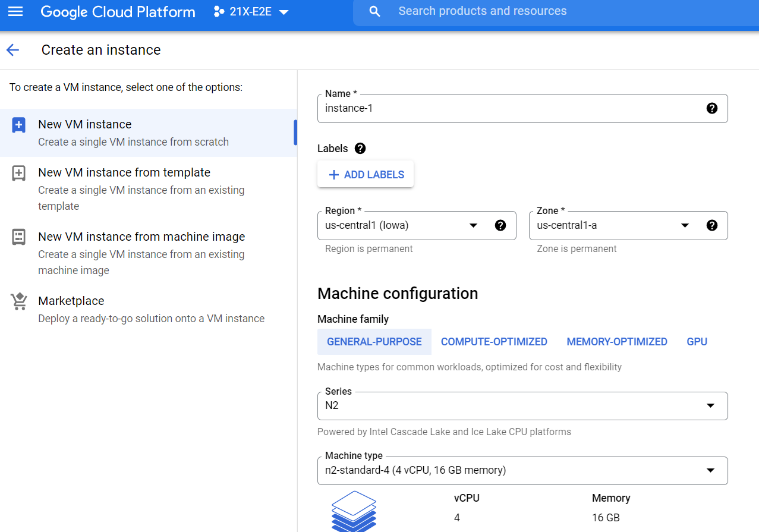Switch to Memory-Optimized machine family

616,342
